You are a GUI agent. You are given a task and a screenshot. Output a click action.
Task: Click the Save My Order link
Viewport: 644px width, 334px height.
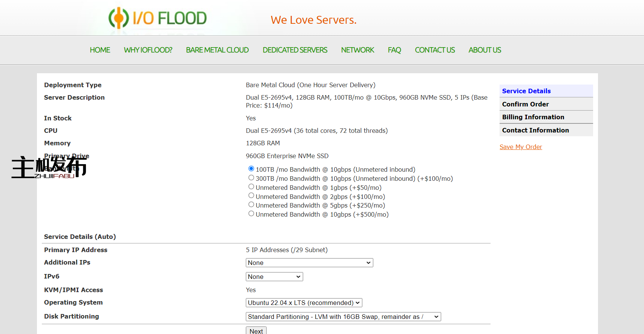click(521, 147)
